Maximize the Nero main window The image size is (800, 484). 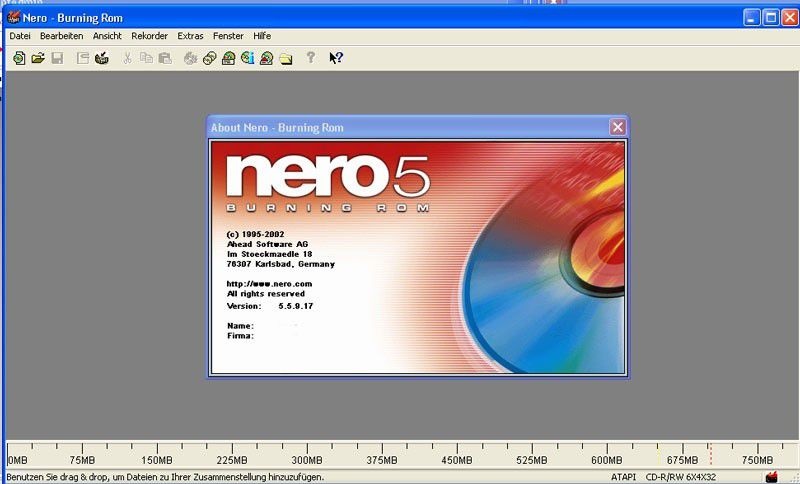pos(771,18)
